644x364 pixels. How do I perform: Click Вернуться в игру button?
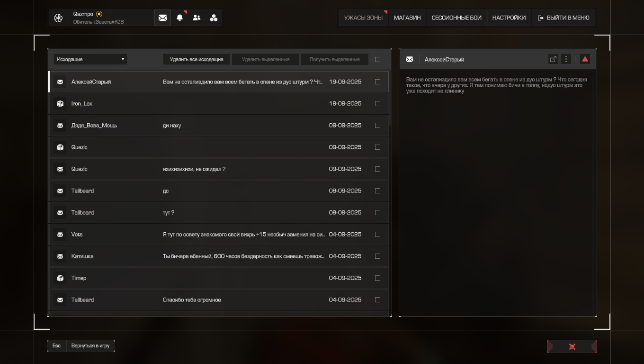(90, 346)
